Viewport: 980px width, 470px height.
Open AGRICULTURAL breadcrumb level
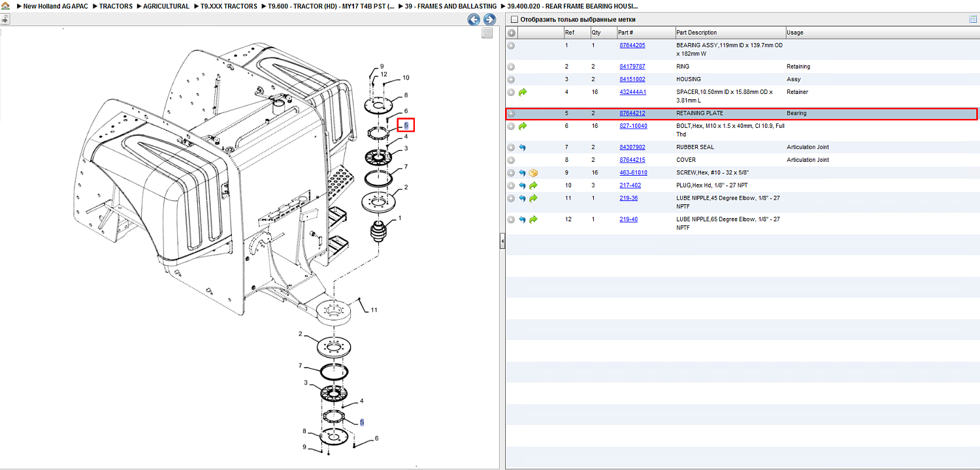[x=167, y=6]
